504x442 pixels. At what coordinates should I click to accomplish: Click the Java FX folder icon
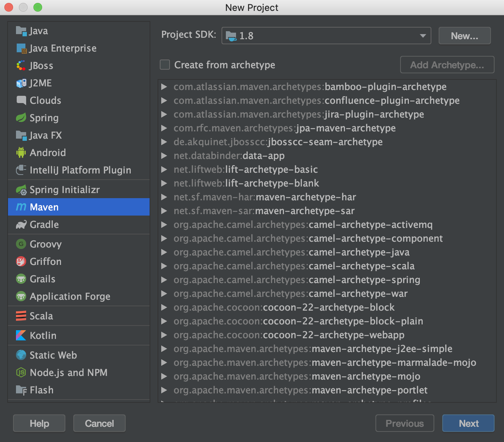[21, 135]
